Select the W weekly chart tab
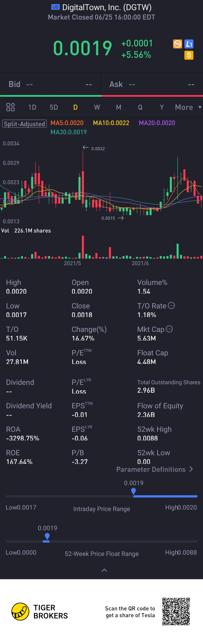203x644 pixels. 97,107
